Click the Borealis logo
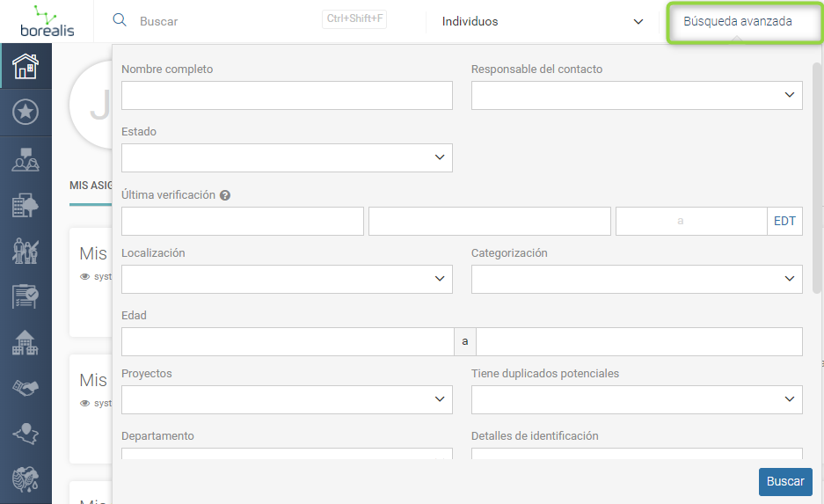The height and width of the screenshot is (504, 824). (47, 21)
